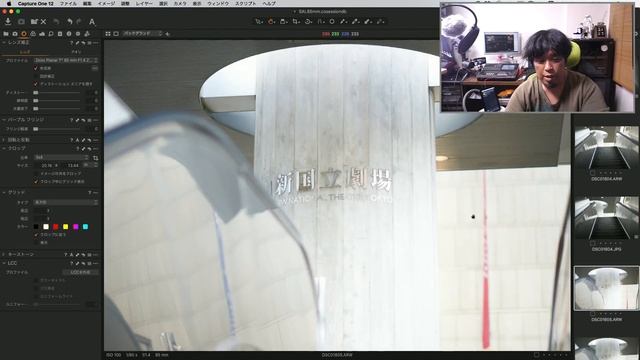Click the LCC create button
This screenshot has height=360, width=640.
pyautogui.click(x=80, y=272)
